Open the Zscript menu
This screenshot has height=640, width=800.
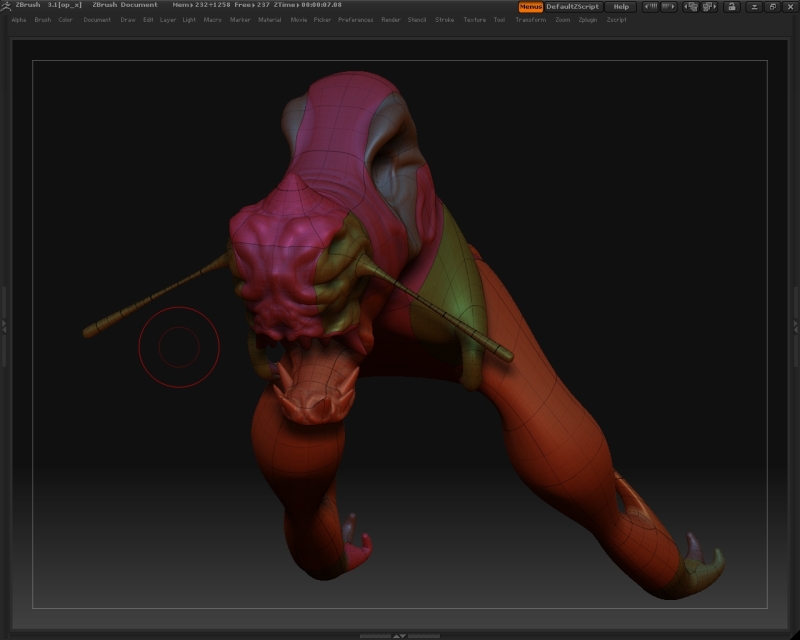[616, 20]
